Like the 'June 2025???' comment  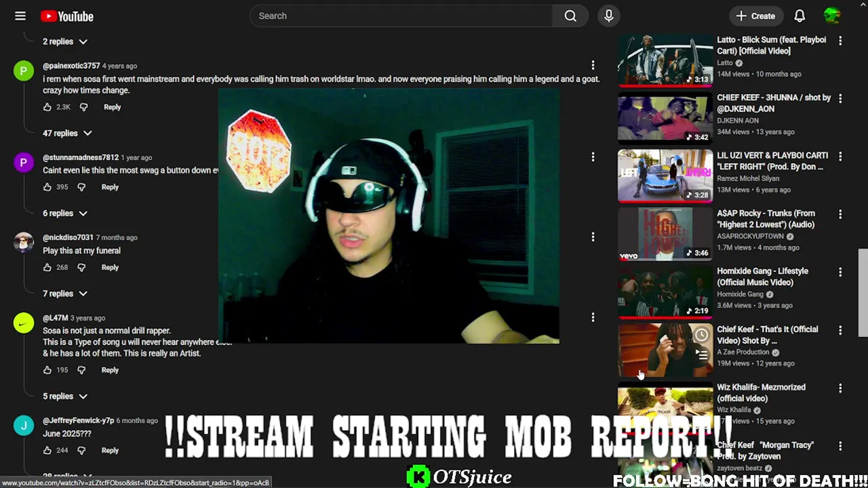(x=47, y=451)
